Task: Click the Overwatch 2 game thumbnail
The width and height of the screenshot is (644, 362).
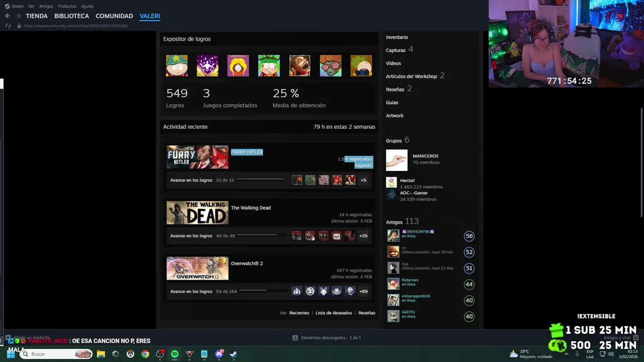Action: [x=197, y=268]
